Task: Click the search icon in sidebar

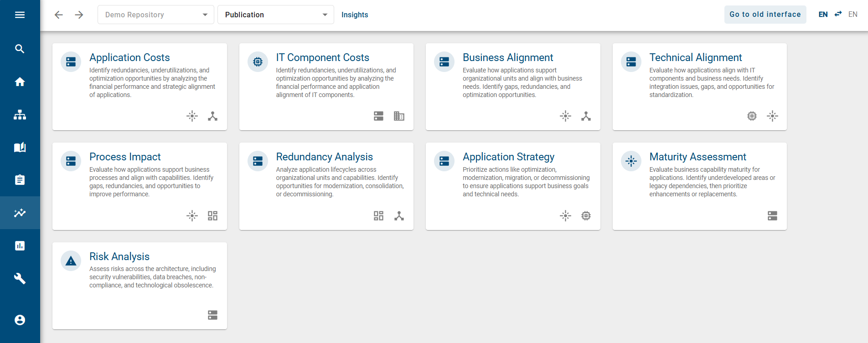Action: 20,49
